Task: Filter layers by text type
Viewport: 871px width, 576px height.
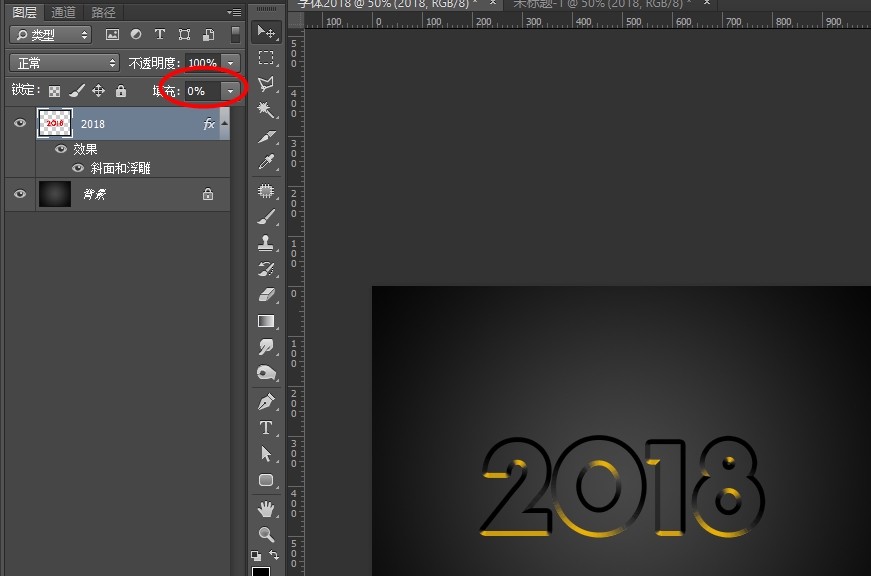Action: [160, 34]
